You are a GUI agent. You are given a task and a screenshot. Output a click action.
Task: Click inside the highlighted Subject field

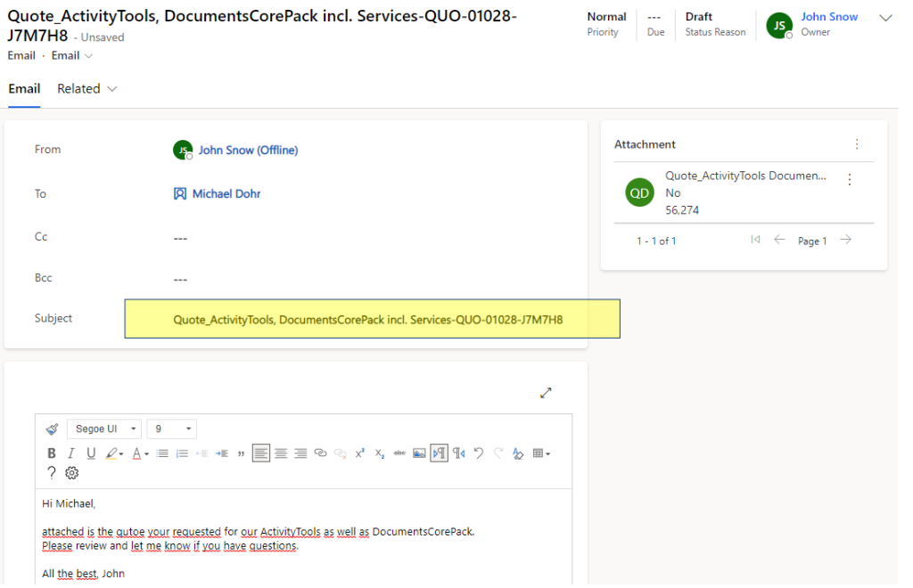point(372,318)
